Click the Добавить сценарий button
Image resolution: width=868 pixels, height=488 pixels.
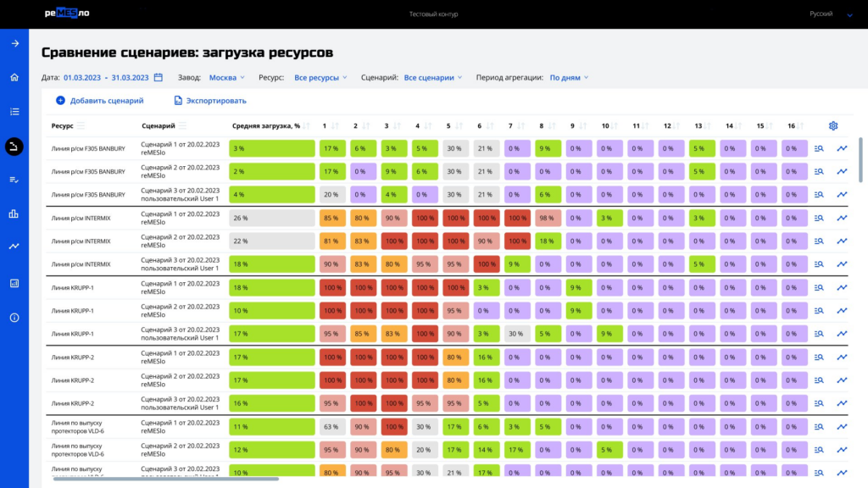click(99, 101)
